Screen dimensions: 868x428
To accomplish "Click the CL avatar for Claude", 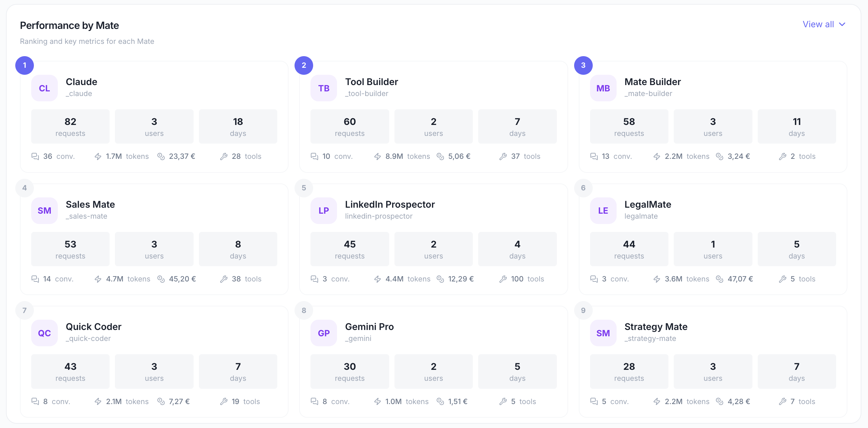I will point(44,88).
